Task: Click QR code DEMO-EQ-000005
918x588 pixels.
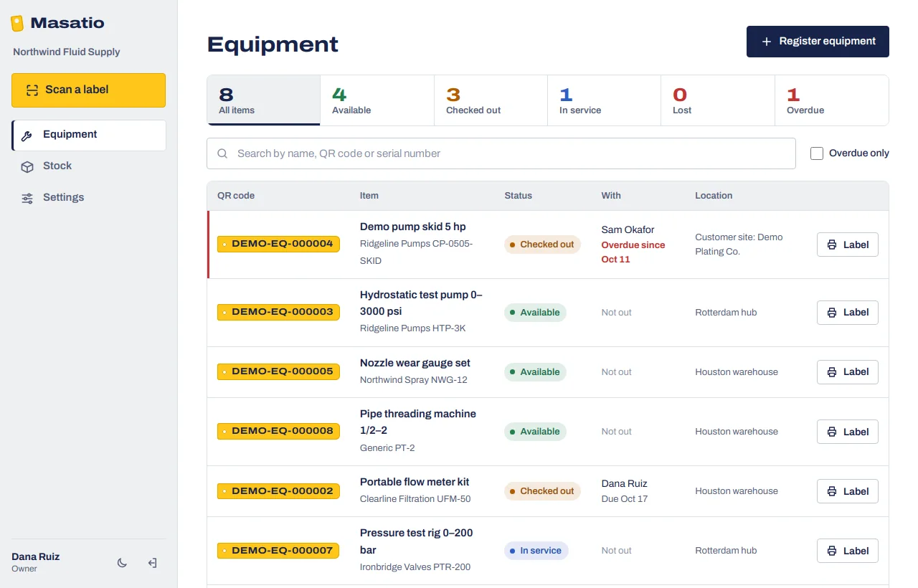Action: [278, 371]
